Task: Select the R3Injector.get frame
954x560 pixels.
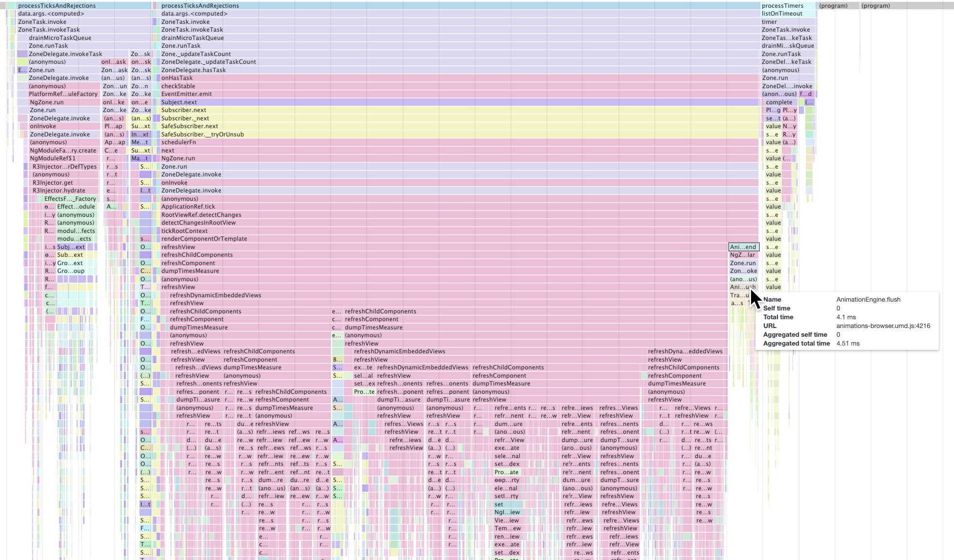Action: [65, 183]
